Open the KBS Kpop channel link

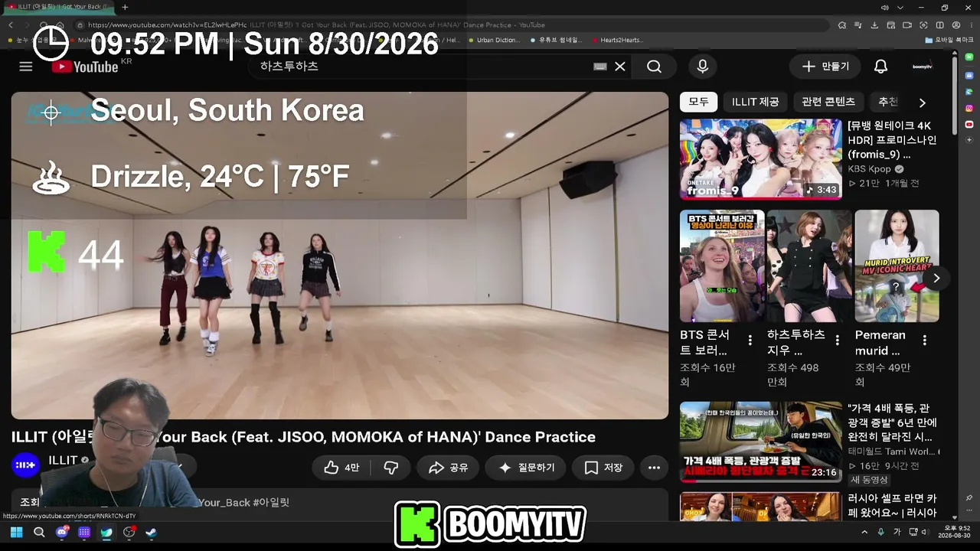[870, 169]
